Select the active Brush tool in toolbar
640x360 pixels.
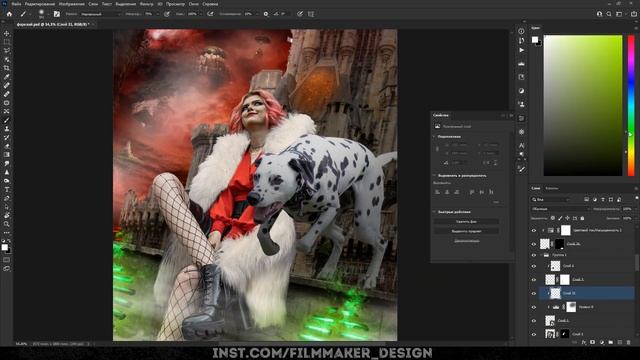click(x=7, y=120)
